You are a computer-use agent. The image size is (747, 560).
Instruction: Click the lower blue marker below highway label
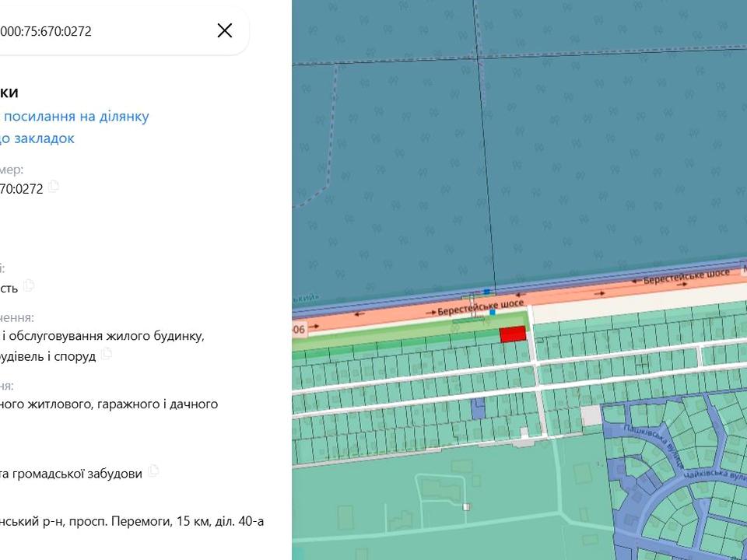point(493,312)
